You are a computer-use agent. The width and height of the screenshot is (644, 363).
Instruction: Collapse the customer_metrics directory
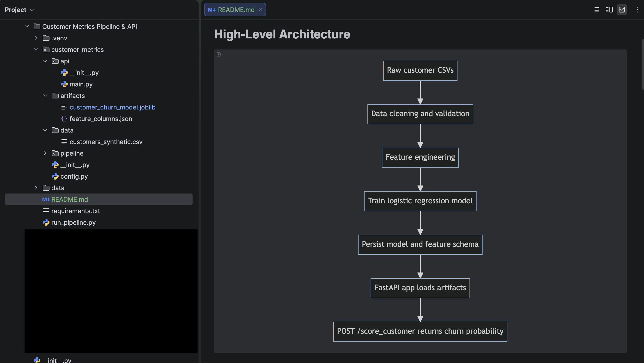(36, 49)
